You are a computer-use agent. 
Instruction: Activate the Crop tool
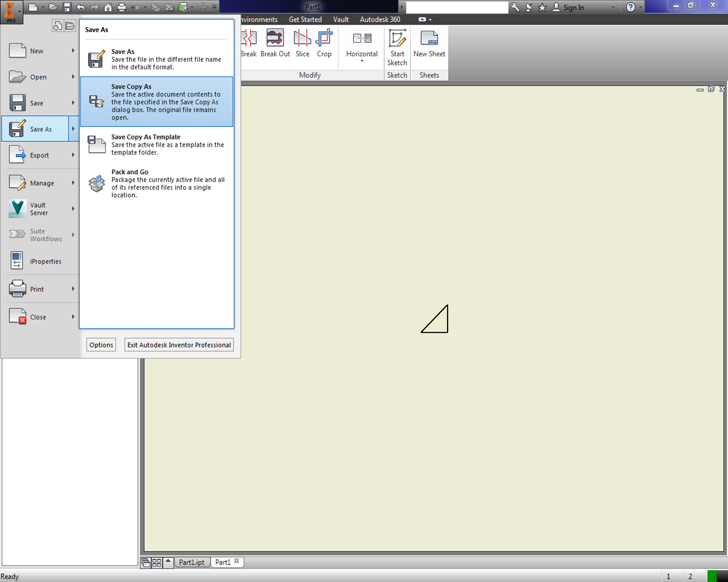tap(324, 43)
